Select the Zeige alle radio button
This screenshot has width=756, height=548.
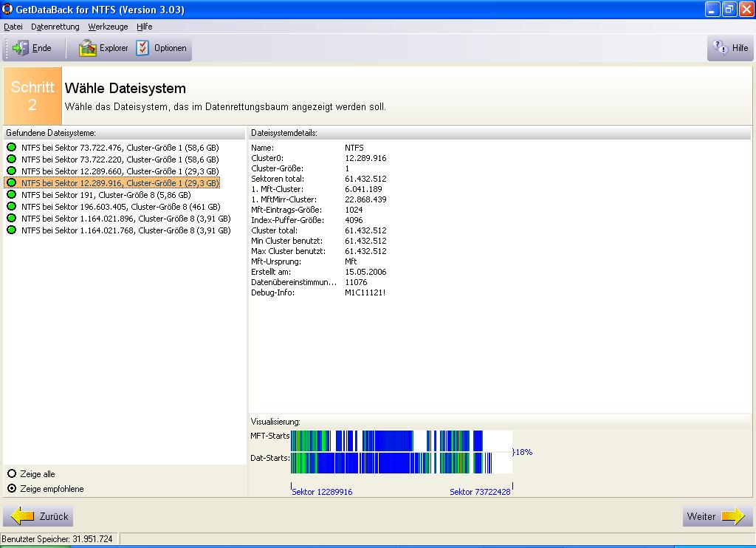tap(12, 473)
